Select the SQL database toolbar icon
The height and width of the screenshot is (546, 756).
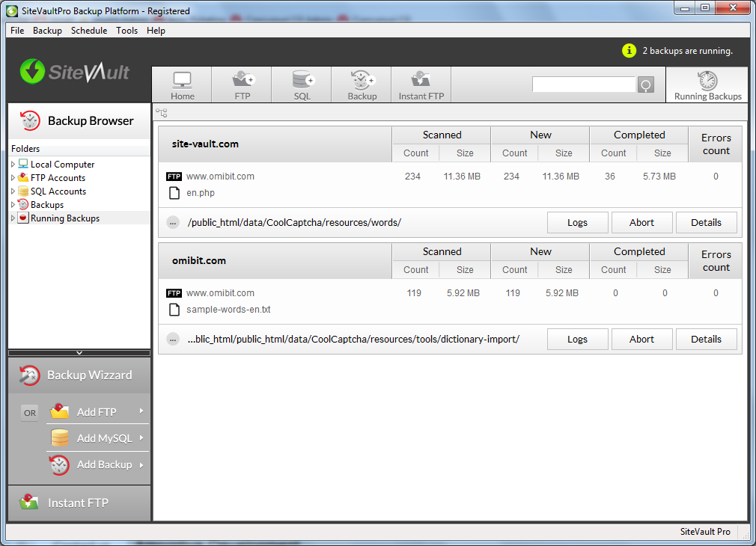tap(302, 85)
